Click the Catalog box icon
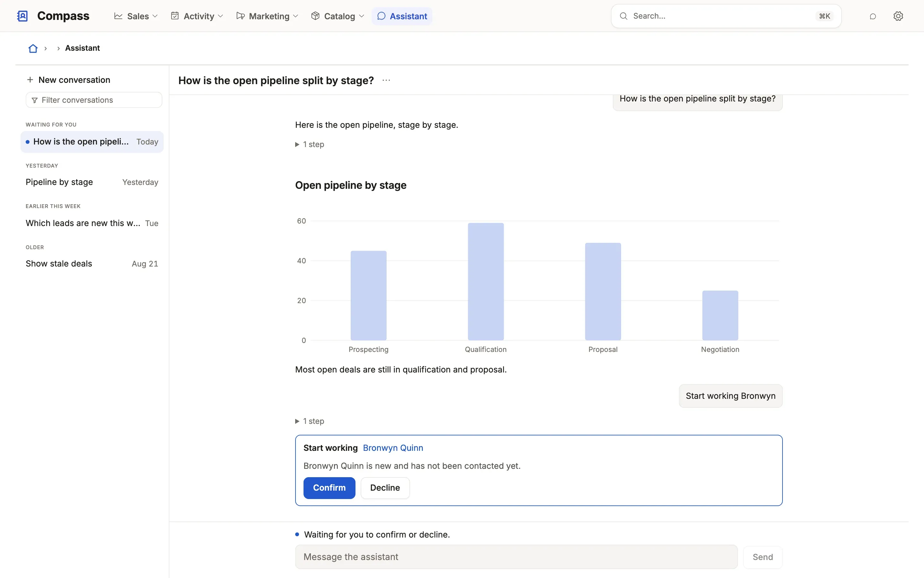This screenshot has height=578, width=924. [315, 16]
